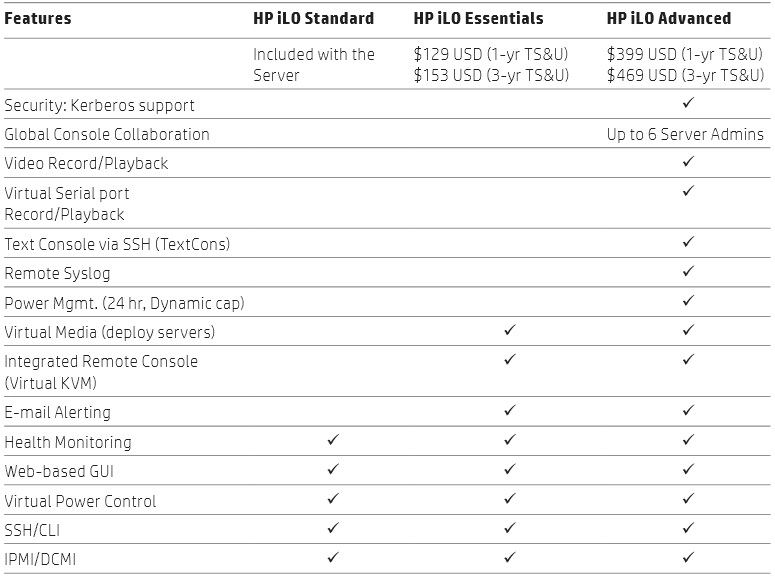
Task: Select the HP iLO Essentials column header
Action: coord(478,18)
